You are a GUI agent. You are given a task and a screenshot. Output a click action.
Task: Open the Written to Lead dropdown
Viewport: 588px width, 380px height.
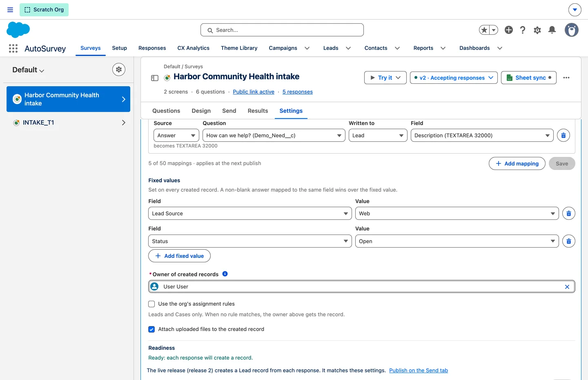click(378, 135)
